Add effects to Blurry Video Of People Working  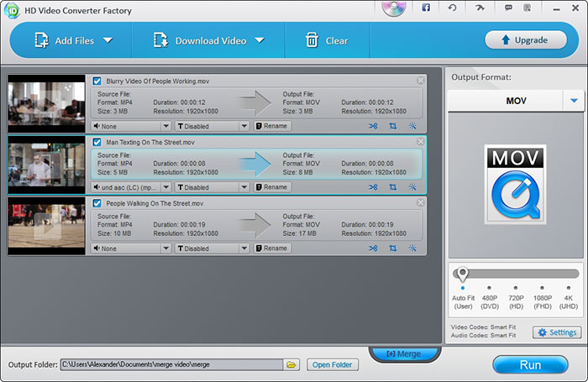click(x=412, y=126)
